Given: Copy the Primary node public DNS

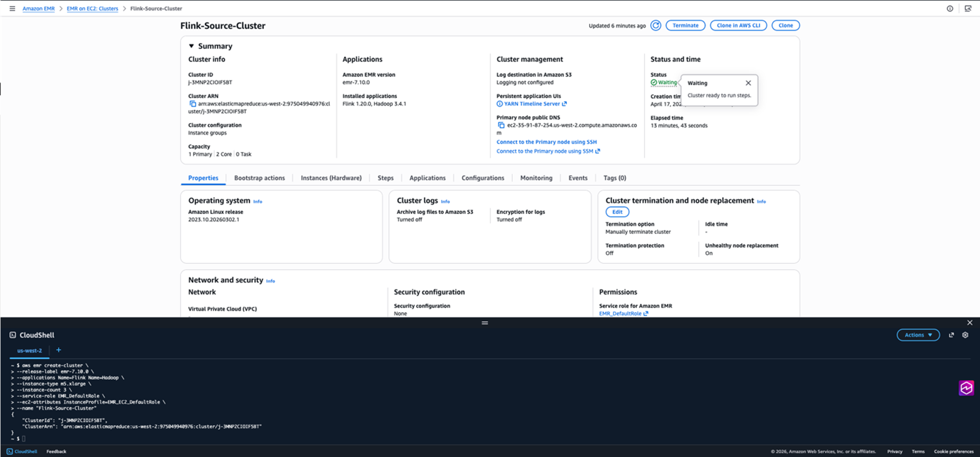Looking at the screenshot, I should coord(501,125).
